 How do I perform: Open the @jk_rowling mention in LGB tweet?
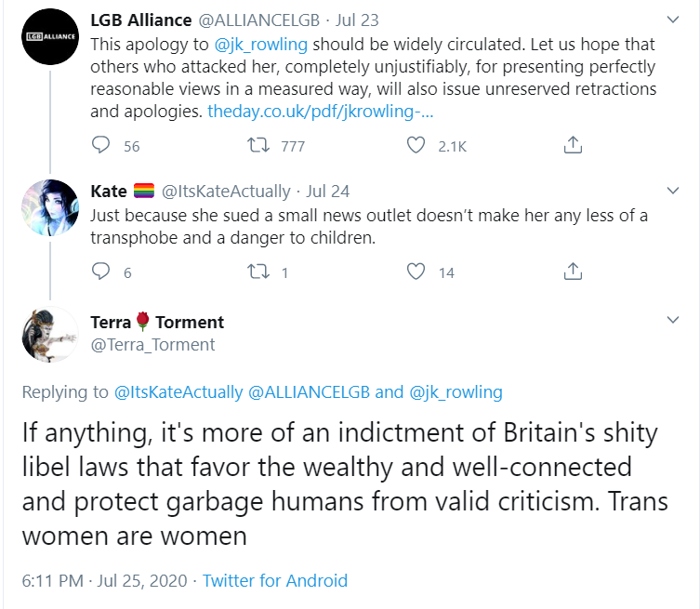coord(261,45)
